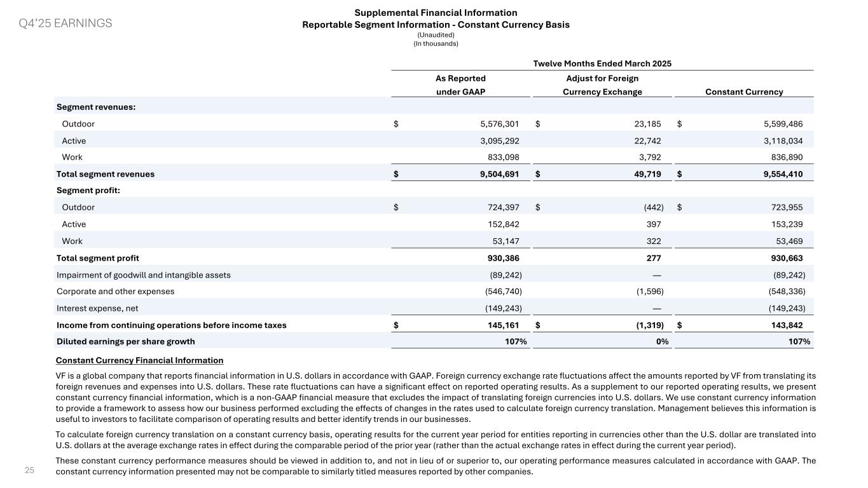868x488 pixels.
Task: Click the 'Constant Currency Financial Information' underlined heading
Action: coord(140,360)
